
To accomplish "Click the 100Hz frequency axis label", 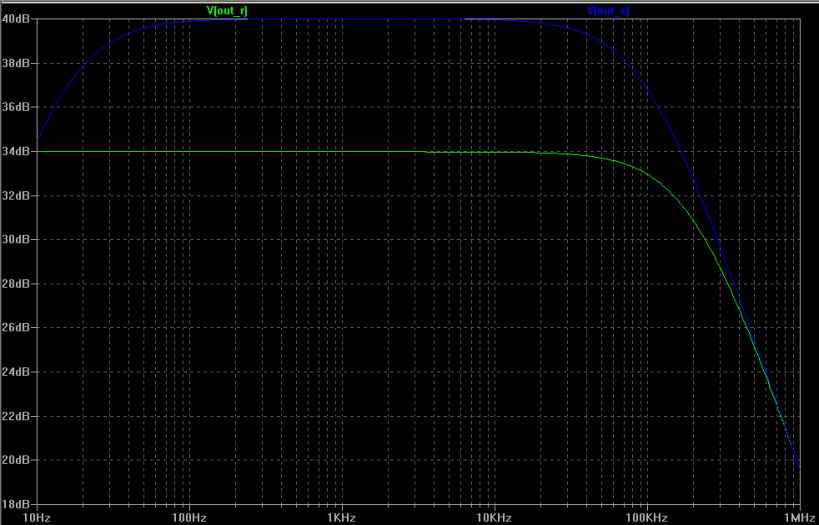I will click(190, 518).
